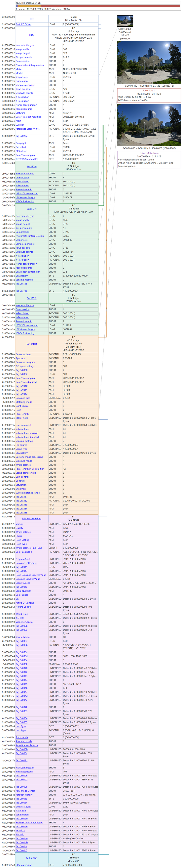
Task: Open Active D-Lighting link
Action: [25, 603]
